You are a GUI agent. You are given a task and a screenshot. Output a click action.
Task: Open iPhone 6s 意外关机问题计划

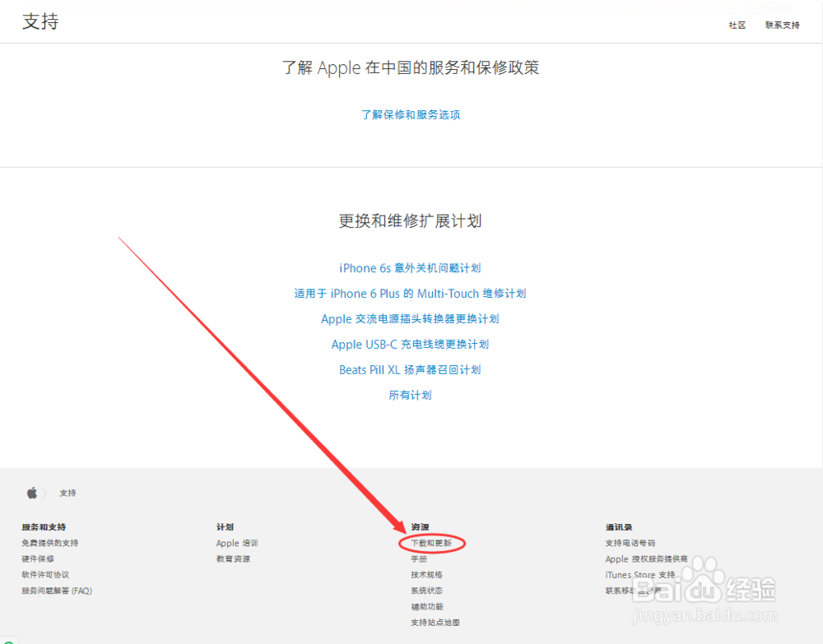[410, 268]
